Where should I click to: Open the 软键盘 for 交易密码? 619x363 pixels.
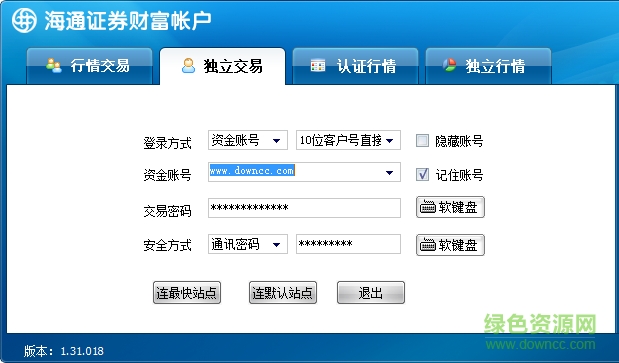450,207
